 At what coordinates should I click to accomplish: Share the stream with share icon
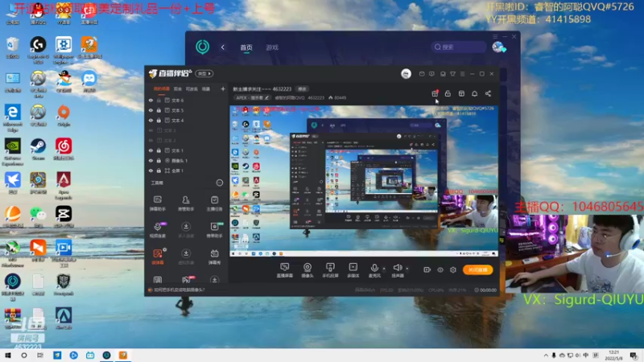coord(488,93)
